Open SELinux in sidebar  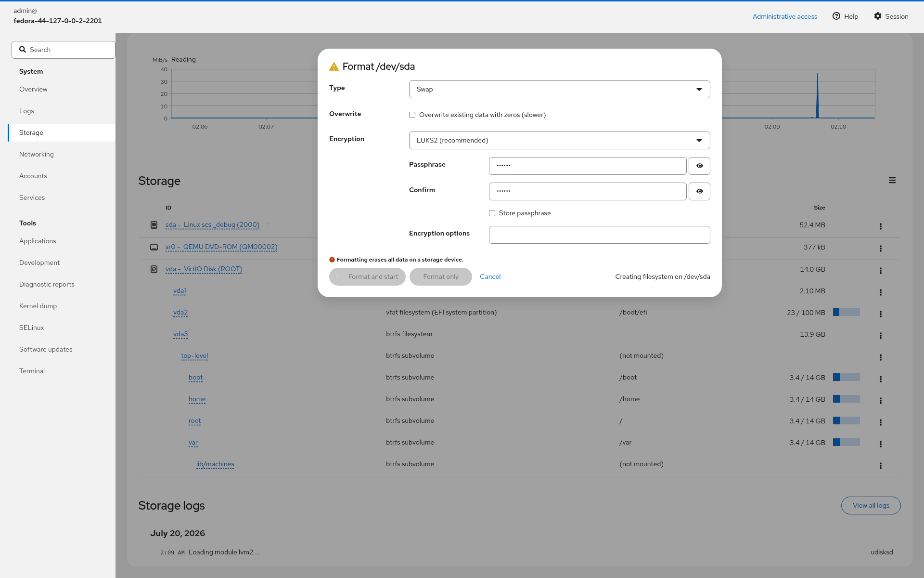[x=62, y=328]
